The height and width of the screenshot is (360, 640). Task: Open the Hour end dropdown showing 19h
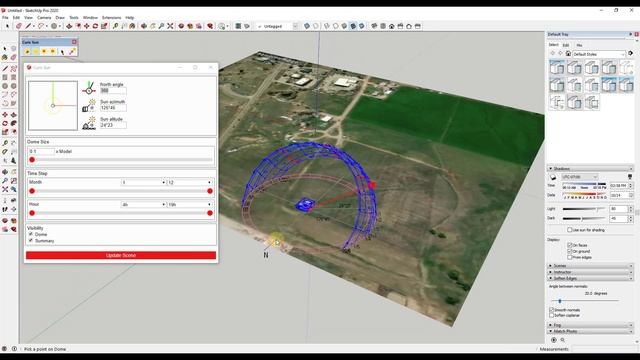(189, 204)
